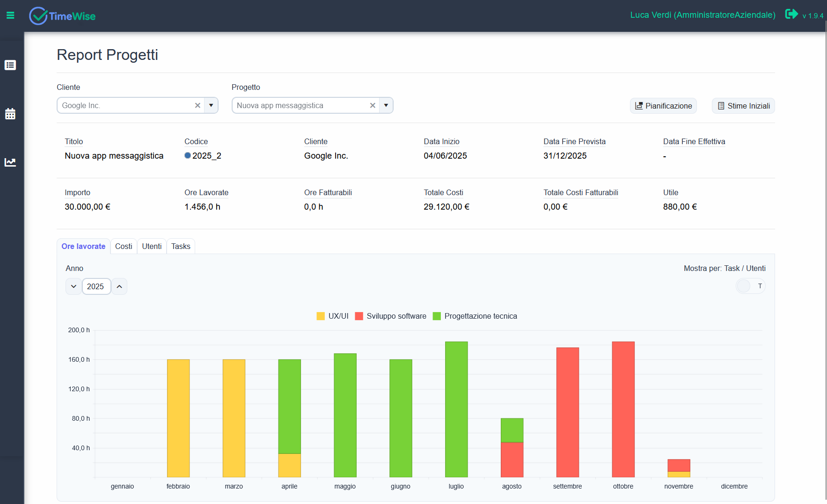Viewport: 827px width, 504px height.
Task: Click inside the Anno year field
Action: (96, 286)
